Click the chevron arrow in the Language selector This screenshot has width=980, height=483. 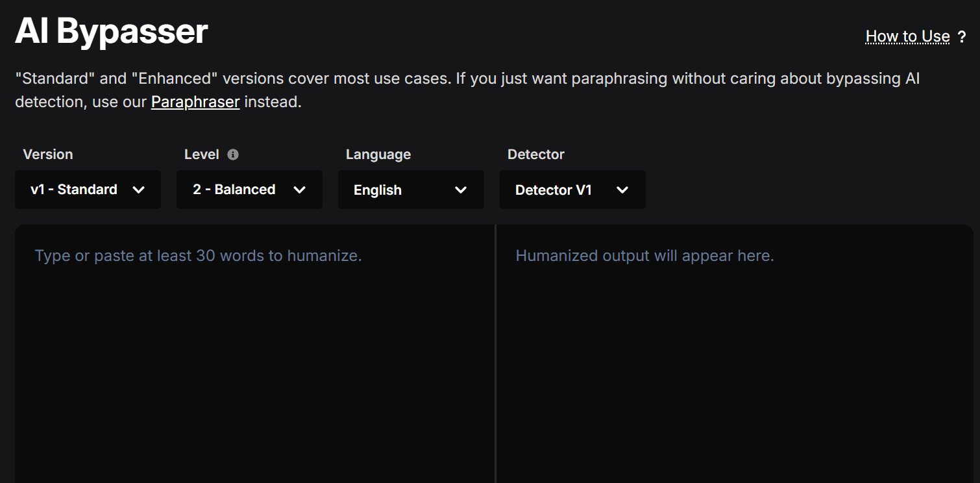(x=461, y=190)
